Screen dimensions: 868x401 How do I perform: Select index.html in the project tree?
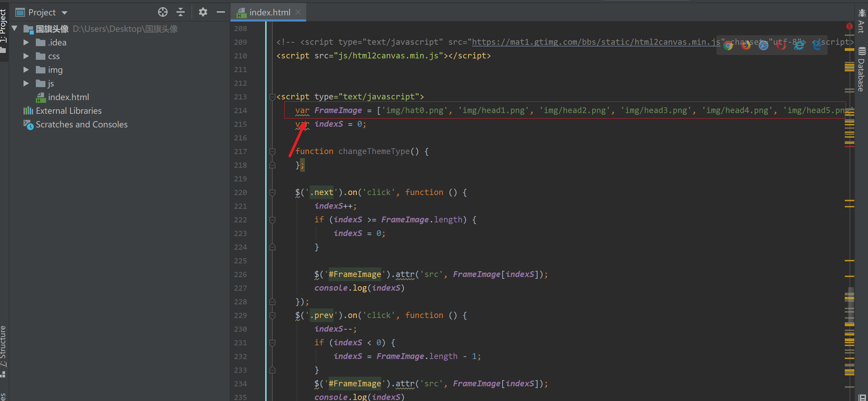tap(68, 97)
